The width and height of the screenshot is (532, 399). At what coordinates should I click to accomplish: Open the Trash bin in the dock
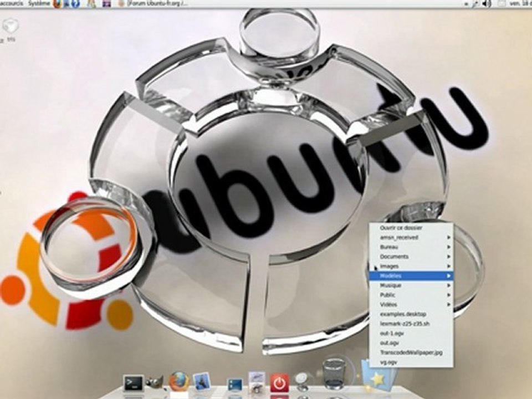[x=334, y=373]
